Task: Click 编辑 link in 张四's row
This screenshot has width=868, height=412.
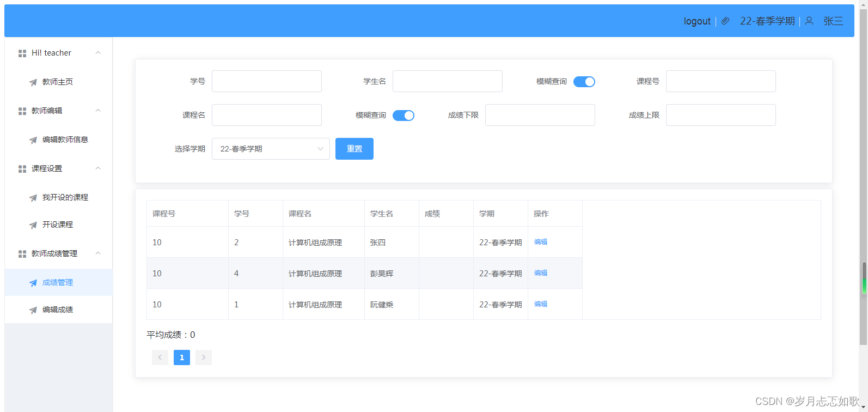Action: click(x=541, y=242)
